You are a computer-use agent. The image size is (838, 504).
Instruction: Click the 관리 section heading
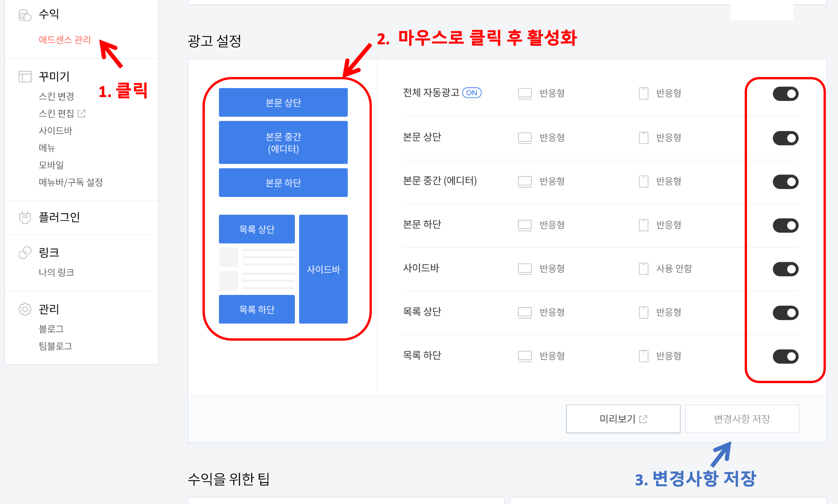pyautogui.click(x=49, y=309)
